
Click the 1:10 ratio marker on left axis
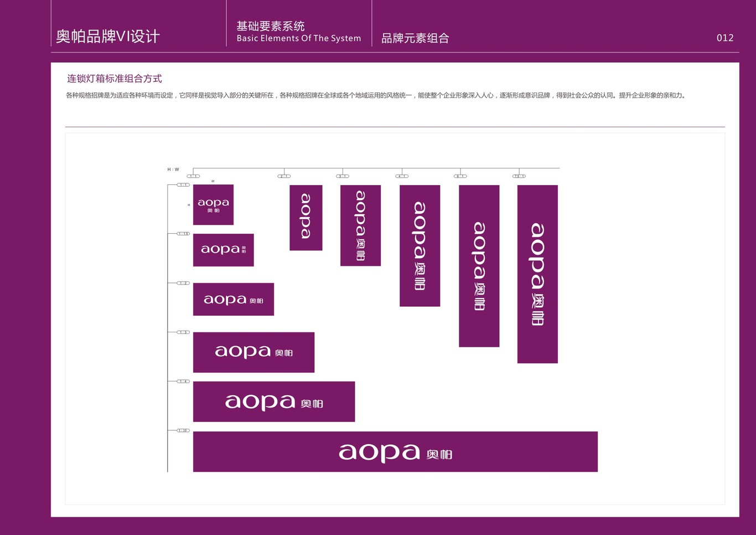tap(183, 430)
